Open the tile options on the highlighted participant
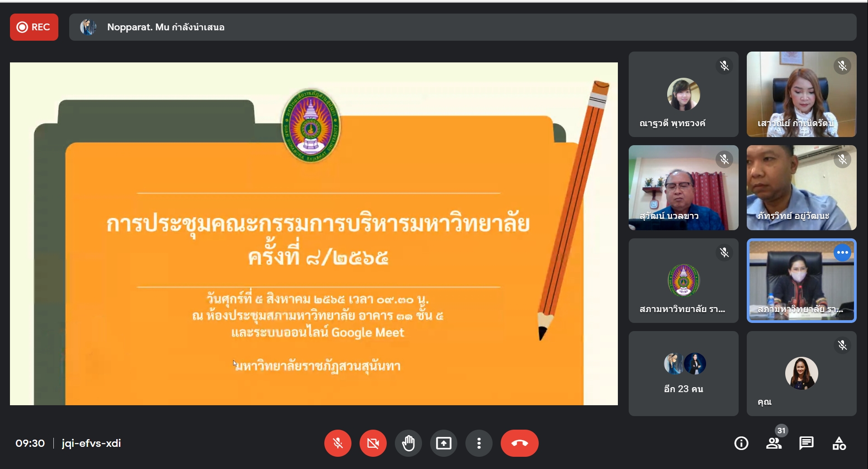Image resolution: width=868 pixels, height=469 pixels. point(842,252)
